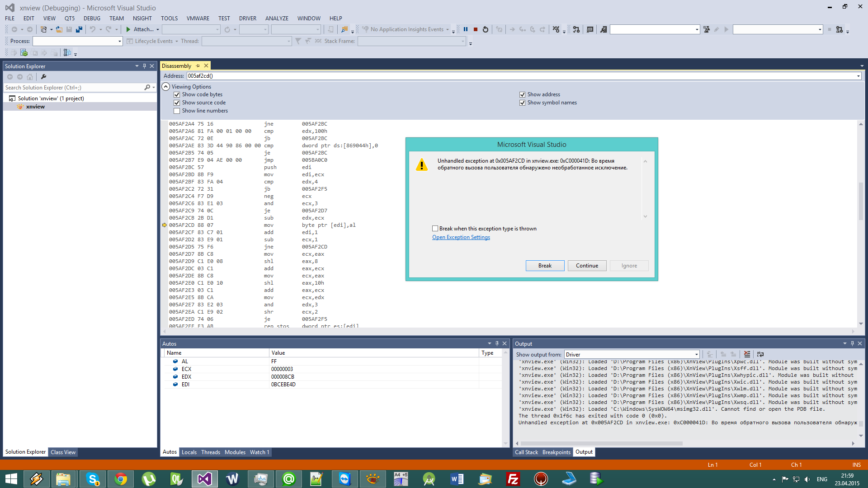868x488 pixels.
Task: Open the Process combo box dropdown
Action: [x=120, y=41]
